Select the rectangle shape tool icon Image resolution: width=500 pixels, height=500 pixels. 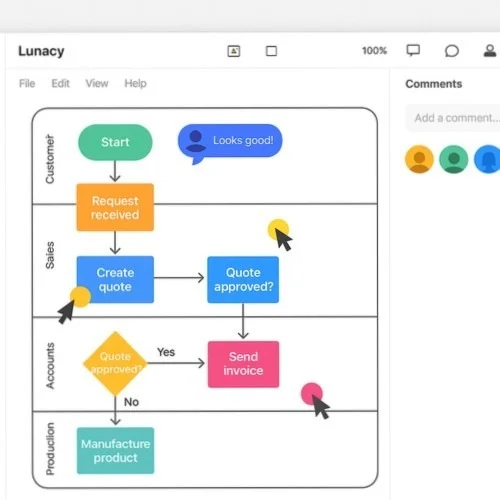tap(271, 51)
